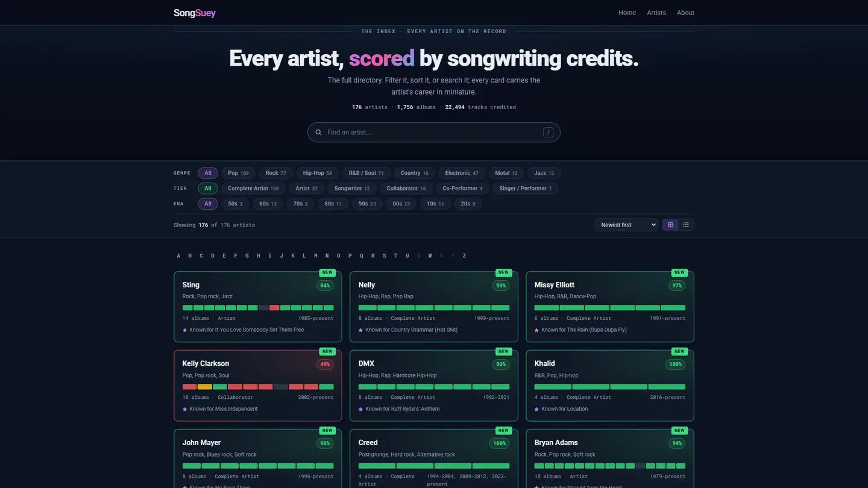Click Sting's 84% score badge
The image size is (868, 488).
tap(325, 286)
